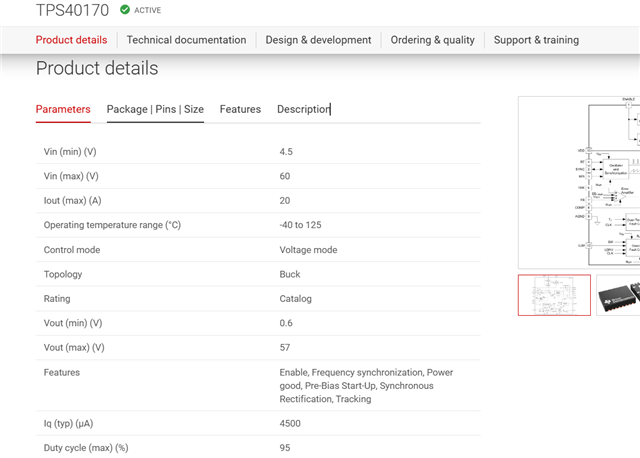Image resolution: width=640 pixels, height=458 pixels.
Task: Click the Voltage mode control mode value
Action: 308,250
